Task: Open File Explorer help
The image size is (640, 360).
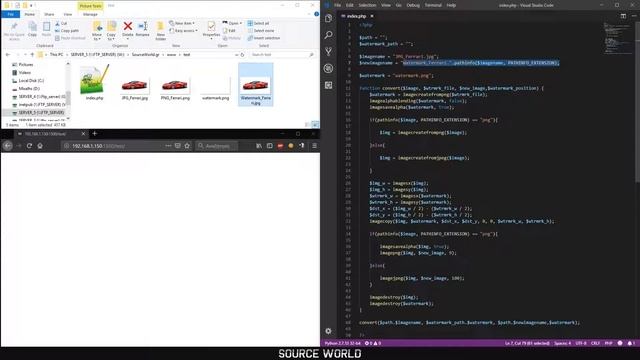Action: pos(316,14)
